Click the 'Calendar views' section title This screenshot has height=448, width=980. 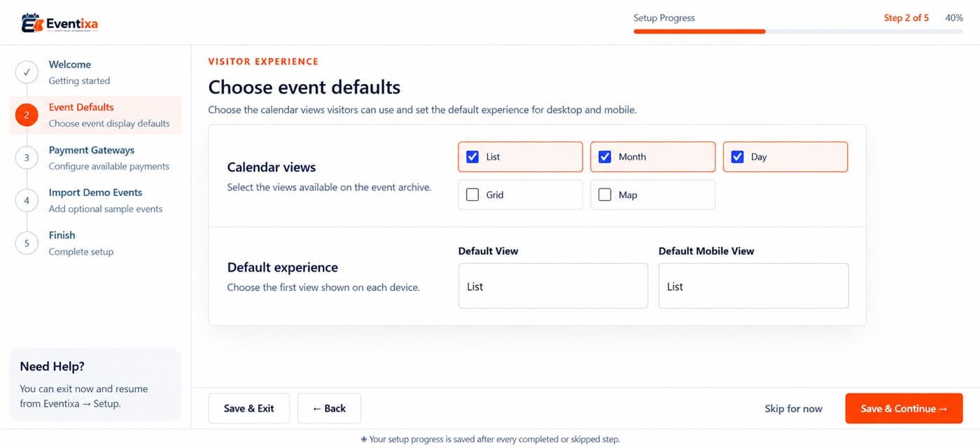tap(272, 167)
